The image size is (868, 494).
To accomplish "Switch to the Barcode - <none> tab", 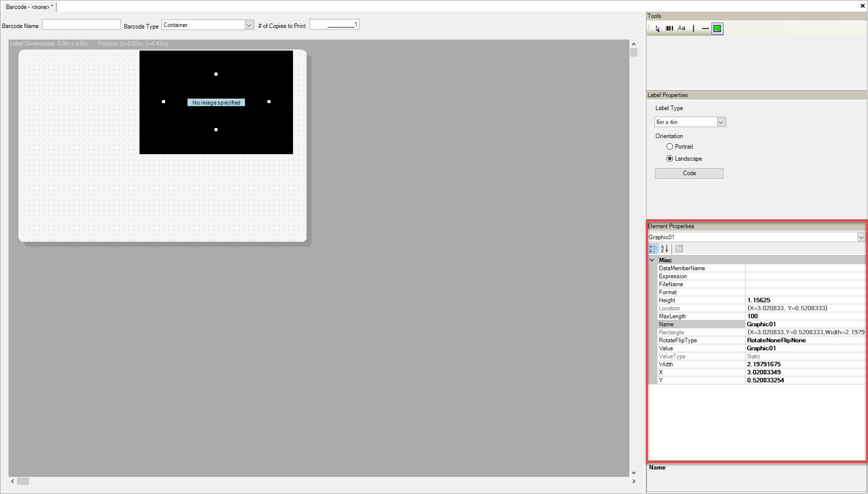I will (x=29, y=7).
